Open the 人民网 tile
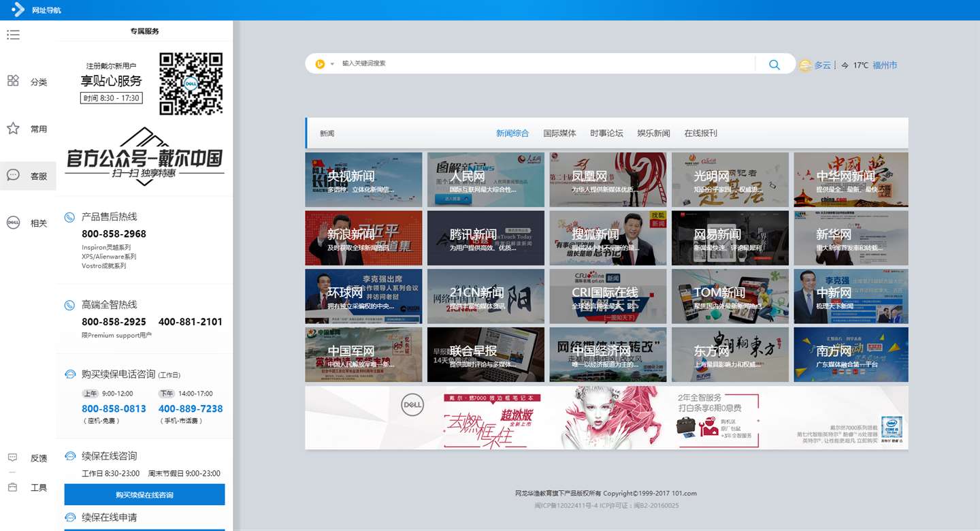 (486, 180)
